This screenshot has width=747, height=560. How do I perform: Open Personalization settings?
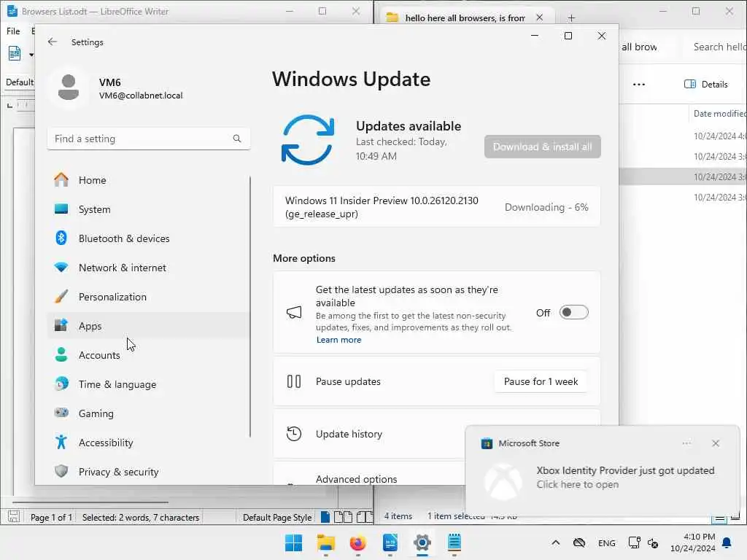(x=149, y=297)
